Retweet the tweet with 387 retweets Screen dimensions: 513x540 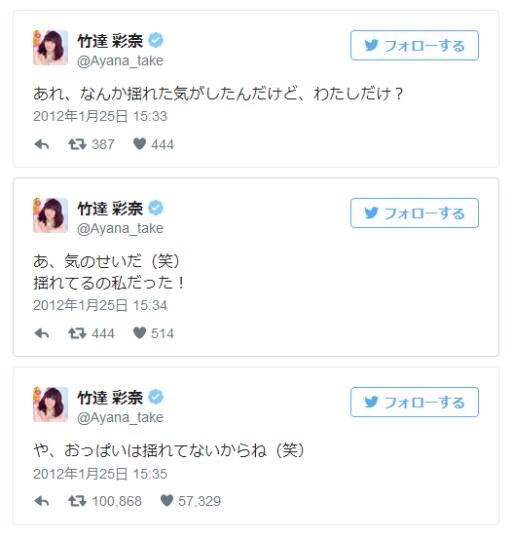click(x=77, y=144)
